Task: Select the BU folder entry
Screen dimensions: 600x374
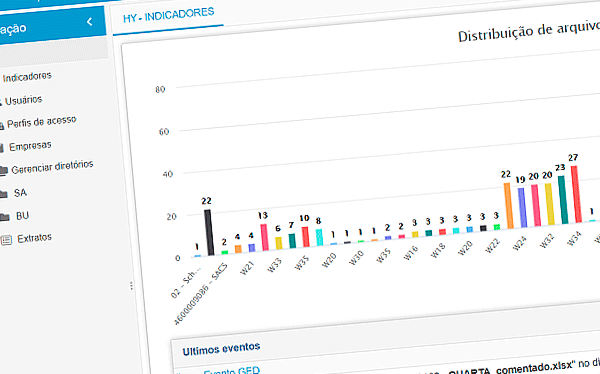Action: 22,216
